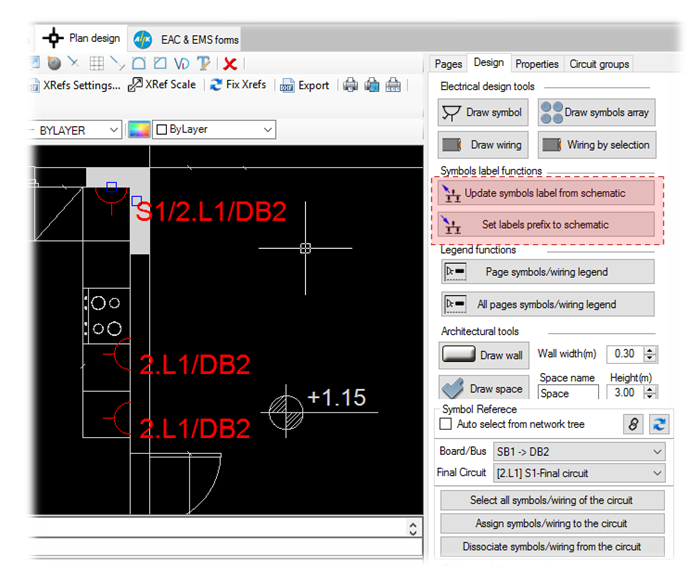Click the Wall width value field
The width and height of the screenshot is (697, 570).
(625, 354)
